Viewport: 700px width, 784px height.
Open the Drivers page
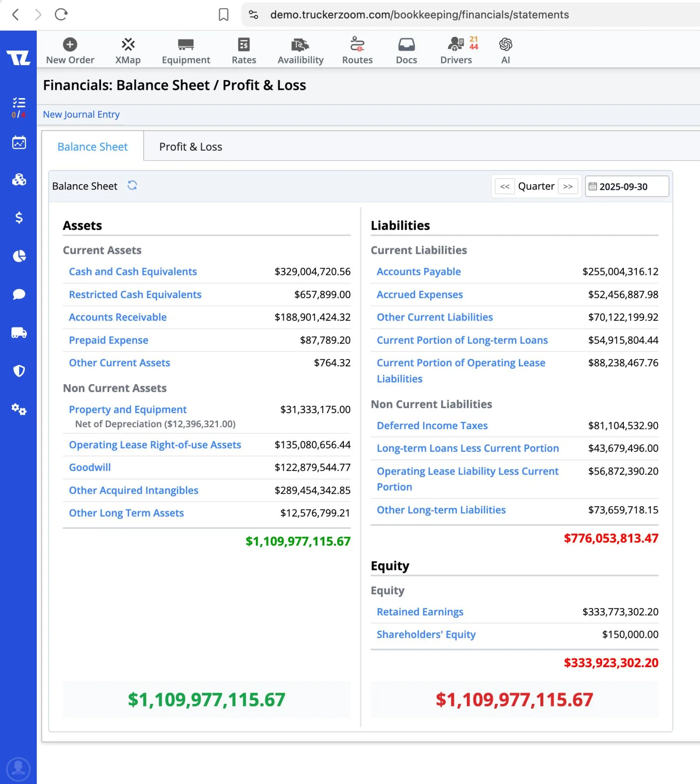[x=456, y=51]
